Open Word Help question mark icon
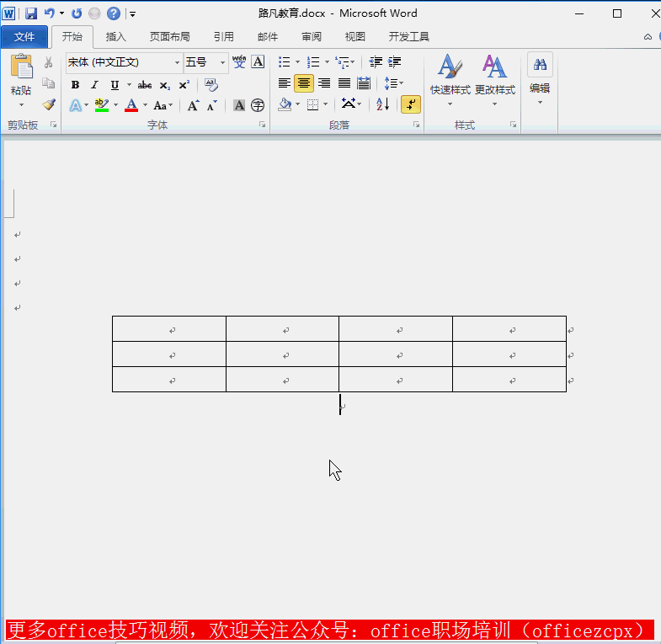The height and width of the screenshot is (644, 661). (x=114, y=13)
